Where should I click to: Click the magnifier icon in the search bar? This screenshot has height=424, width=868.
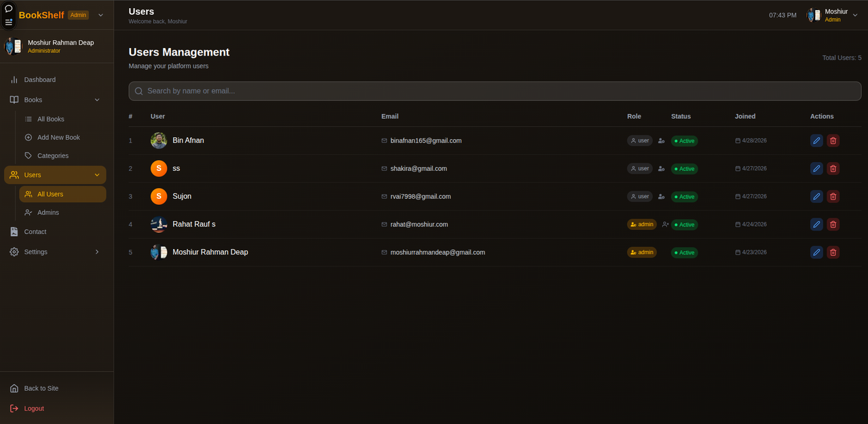click(x=138, y=91)
